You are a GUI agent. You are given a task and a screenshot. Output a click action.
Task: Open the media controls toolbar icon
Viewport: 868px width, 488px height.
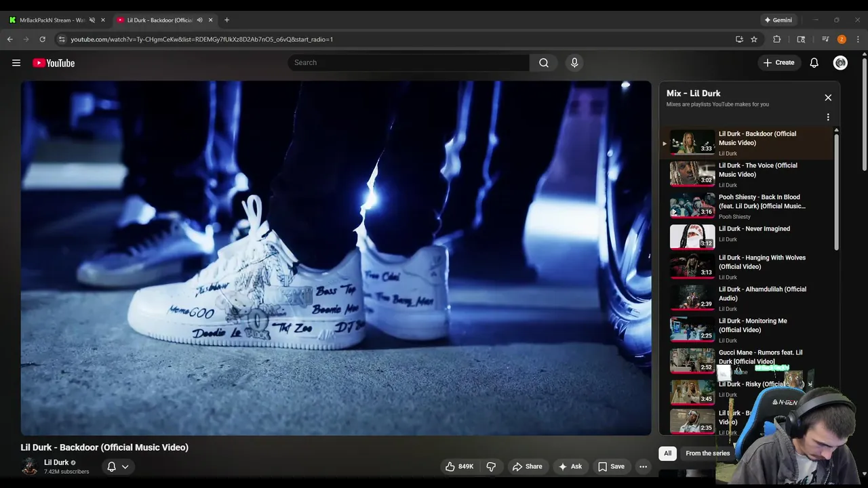[x=825, y=39]
